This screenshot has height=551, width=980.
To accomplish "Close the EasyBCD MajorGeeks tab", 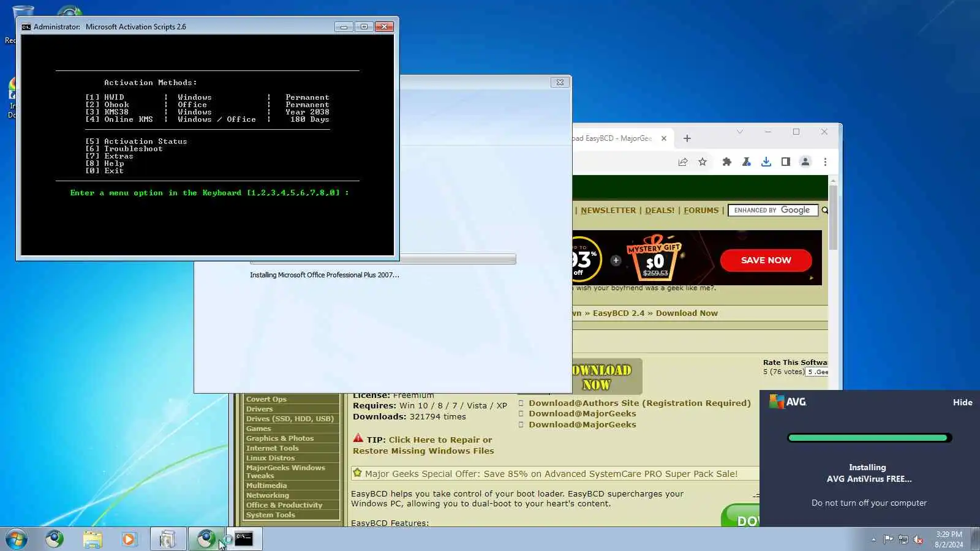I will tap(664, 138).
